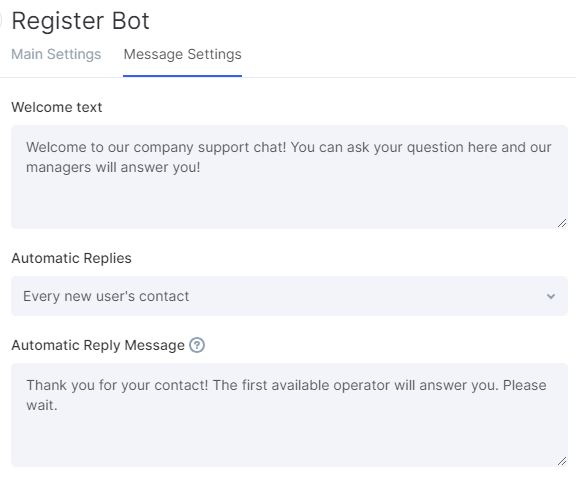This screenshot has width=576, height=488.
Task: Switch to the Main Settings tab
Action: pyautogui.click(x=56, y=54)
